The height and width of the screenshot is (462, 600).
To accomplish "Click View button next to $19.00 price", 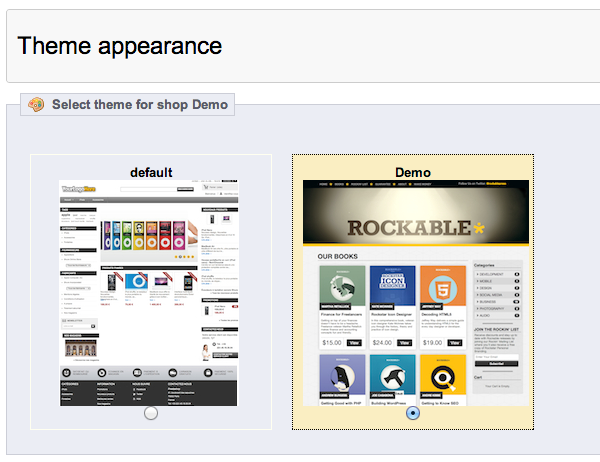I will (x=455, y=343).
